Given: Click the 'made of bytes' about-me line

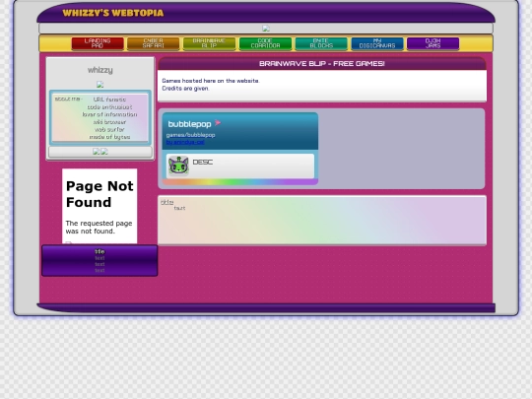Looking at the screenshot, I should point(109,137).
